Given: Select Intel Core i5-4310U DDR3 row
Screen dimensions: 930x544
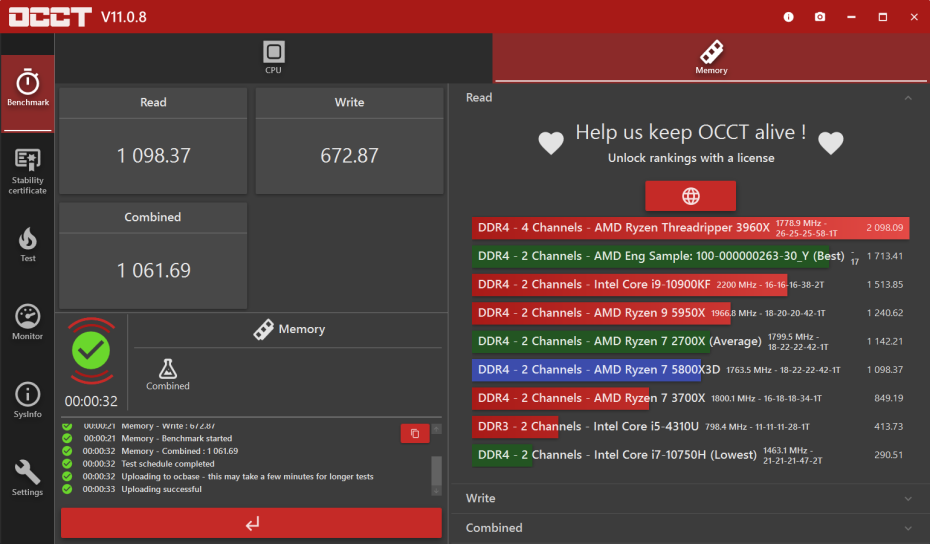Looking at the screenshot, I should coord(690,427).
